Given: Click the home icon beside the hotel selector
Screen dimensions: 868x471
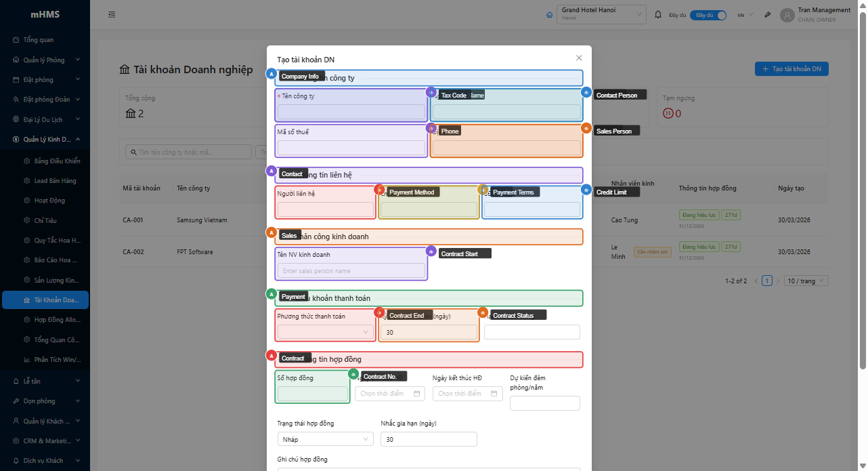Looking at the screenshot, I should pyautogui.click(x=549, y=15).
